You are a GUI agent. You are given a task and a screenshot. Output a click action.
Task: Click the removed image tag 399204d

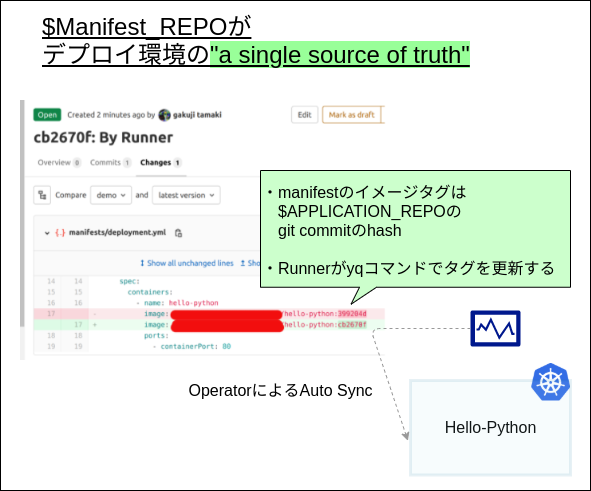pos(352,314)
